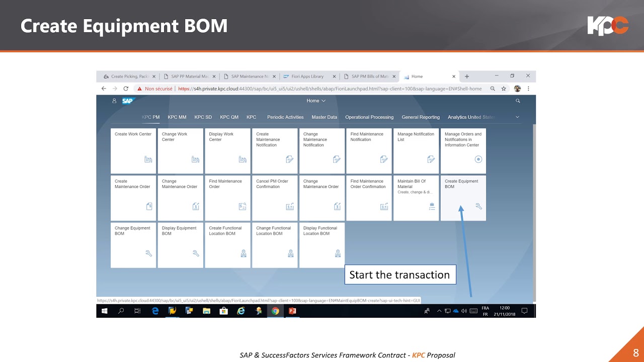Open the taskbar clock showing 12:00

click(505, 311)
